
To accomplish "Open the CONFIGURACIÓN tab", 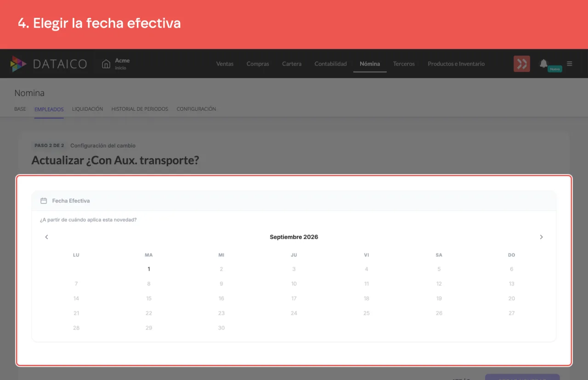I will [196, 109].
